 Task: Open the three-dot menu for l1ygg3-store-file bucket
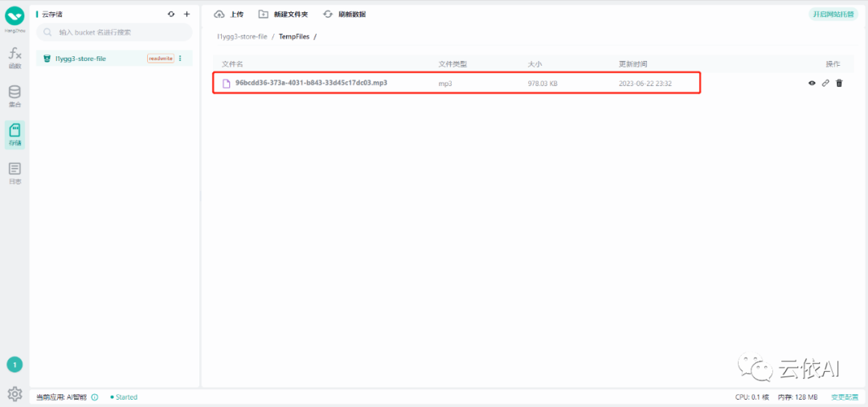click(180, 58)
